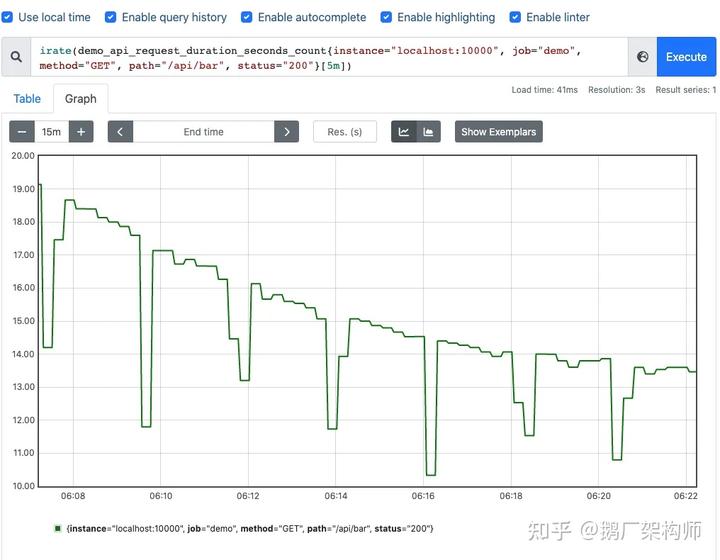
Task: Toggle the Enable query history checkbox
Action: 111,17
